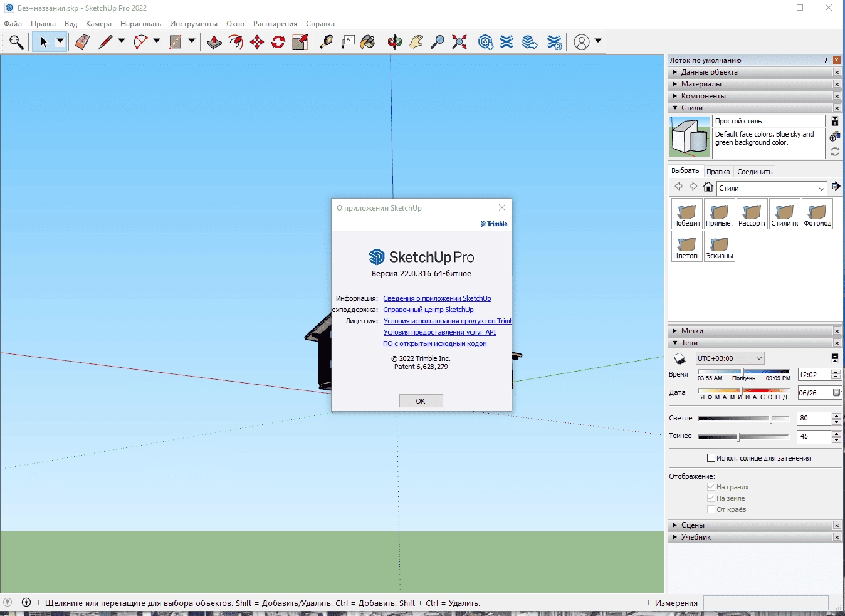Open the Файл menu
The width and height of the screenshot is (845, 616).
point(13,24)
